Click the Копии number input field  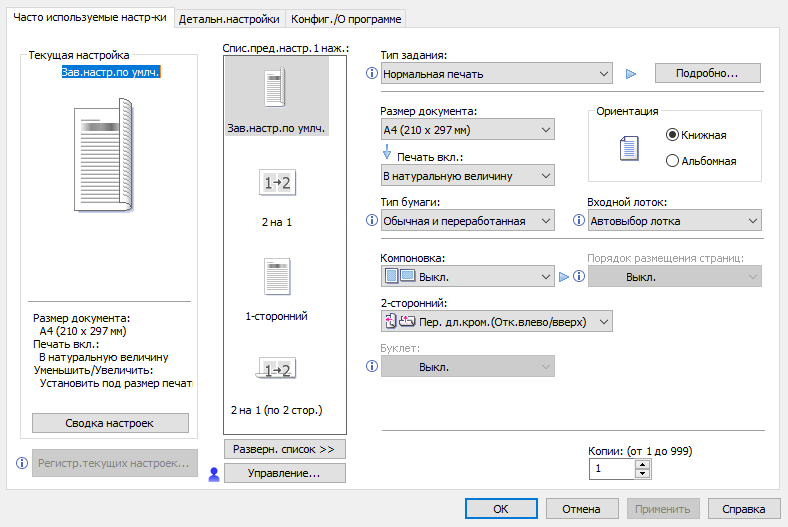pyautogui.click(x=612, y=469)
